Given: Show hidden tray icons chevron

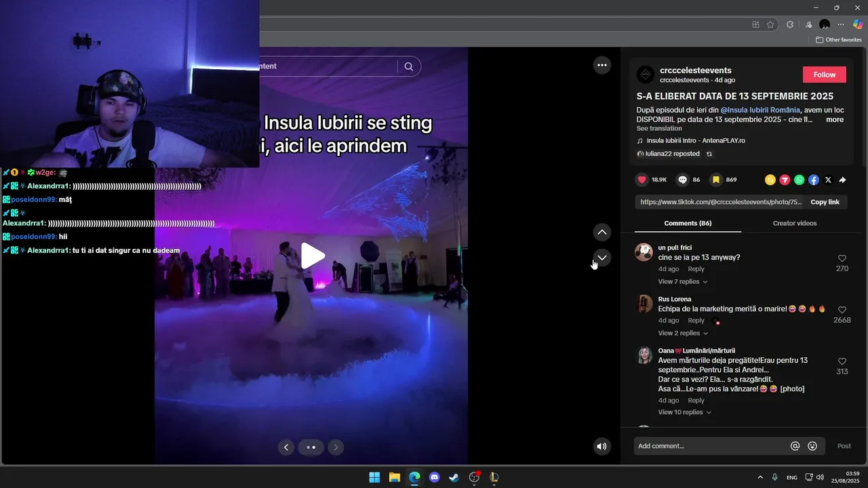Looking at the screenshot, I should 760,477.
